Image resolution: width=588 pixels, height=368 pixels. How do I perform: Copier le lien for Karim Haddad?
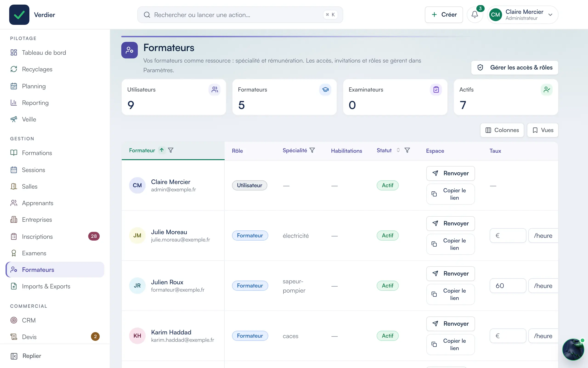coord(450,344)
